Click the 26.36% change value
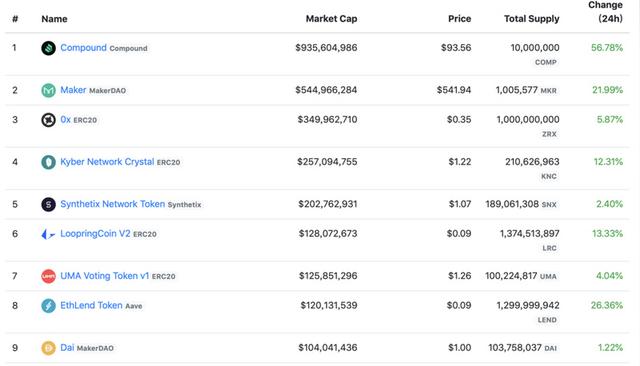 [607, 305]
